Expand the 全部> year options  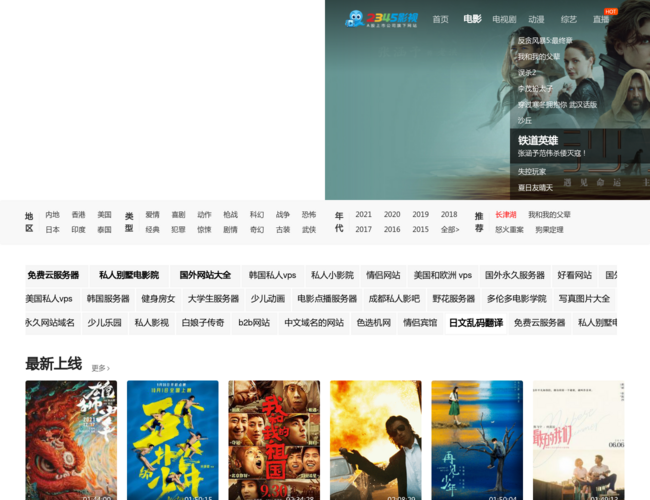(x=450, y=229)
